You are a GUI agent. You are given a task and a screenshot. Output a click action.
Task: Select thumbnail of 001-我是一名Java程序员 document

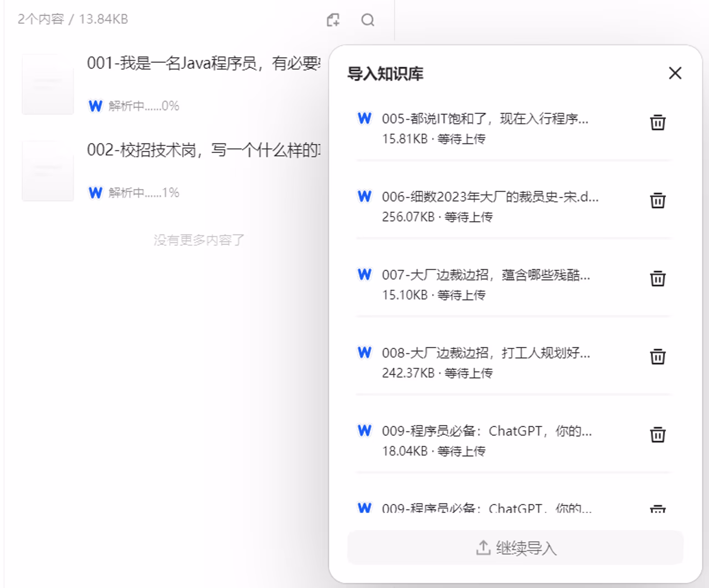point(48,84)
